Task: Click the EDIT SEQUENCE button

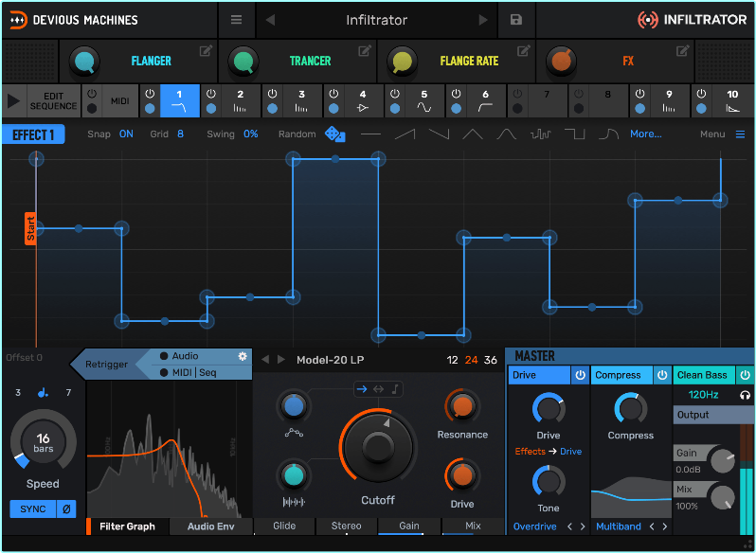Action: click(53, 101)
